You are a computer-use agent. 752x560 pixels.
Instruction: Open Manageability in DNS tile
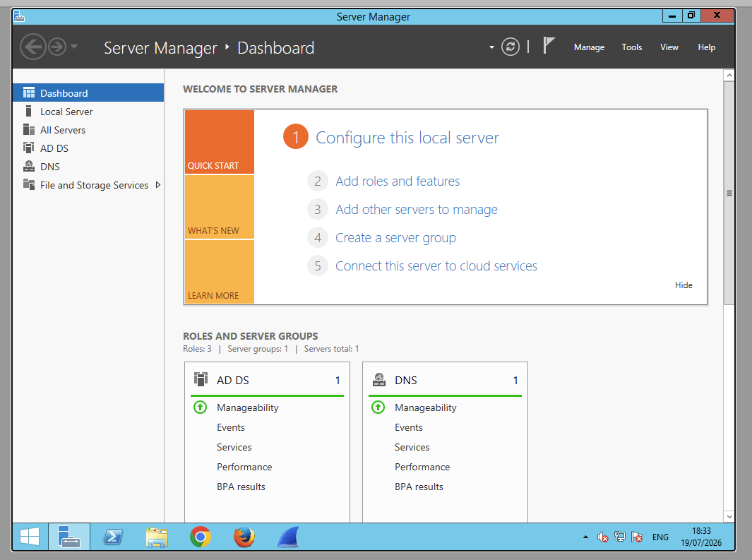pos(425,407)
